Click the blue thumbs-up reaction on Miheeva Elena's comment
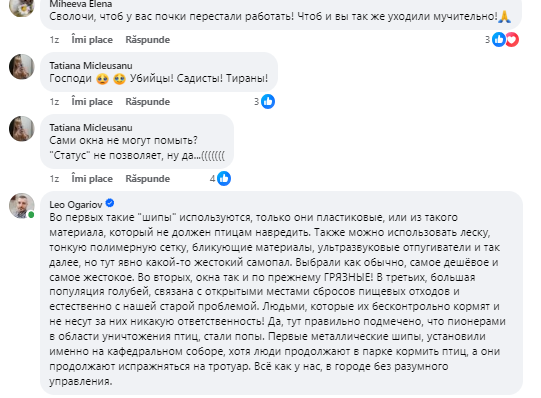Viewport: 541px width, 398px height. point(499,40)
